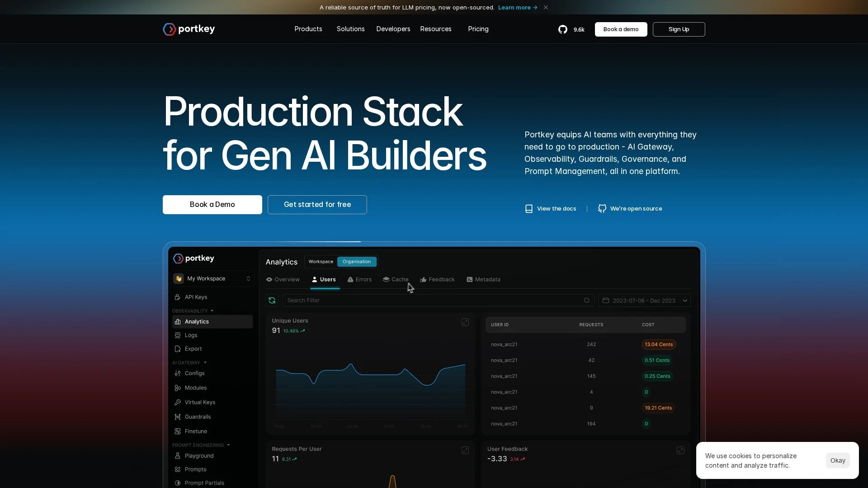
Task: Switch scope toggle to Workspace
Action: [321, 262]
